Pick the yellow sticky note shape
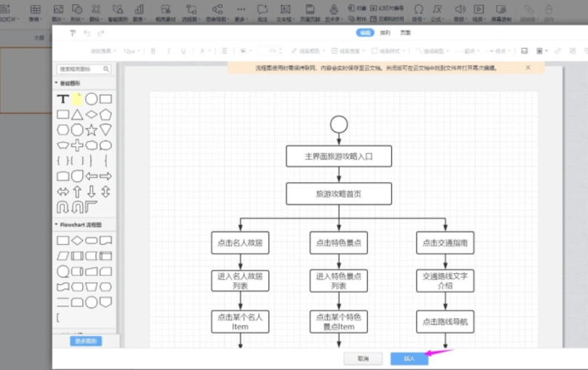Image resolution: width=588 pixels, height=370 pixels. point(77,99)
